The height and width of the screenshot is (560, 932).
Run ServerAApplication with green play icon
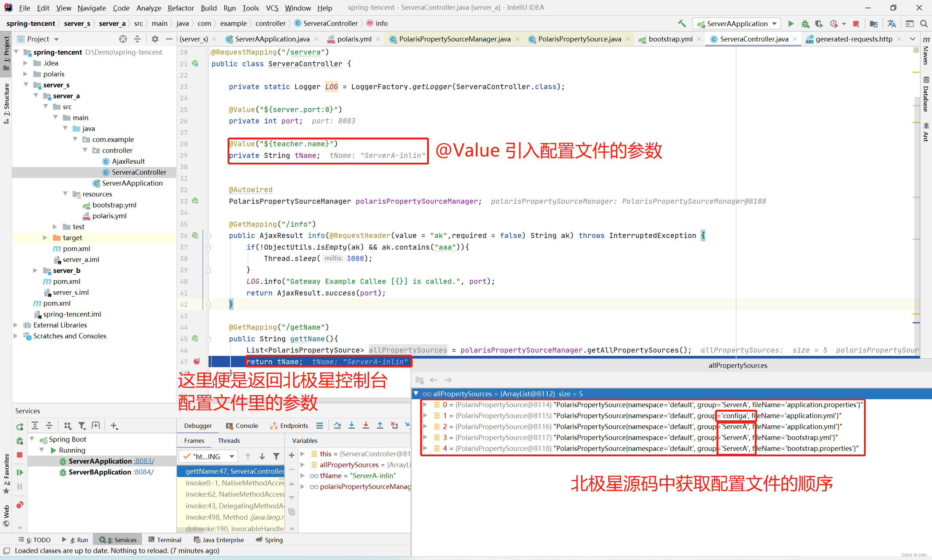790,23
